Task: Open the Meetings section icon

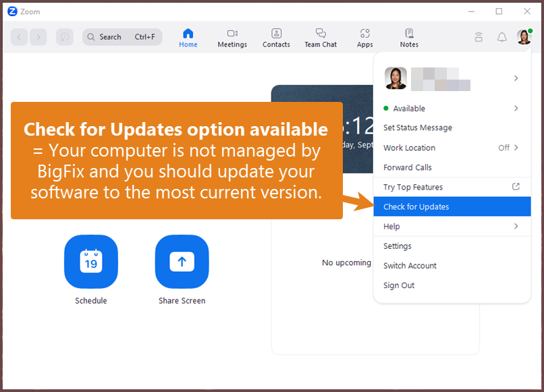Action: pos(232,37)
